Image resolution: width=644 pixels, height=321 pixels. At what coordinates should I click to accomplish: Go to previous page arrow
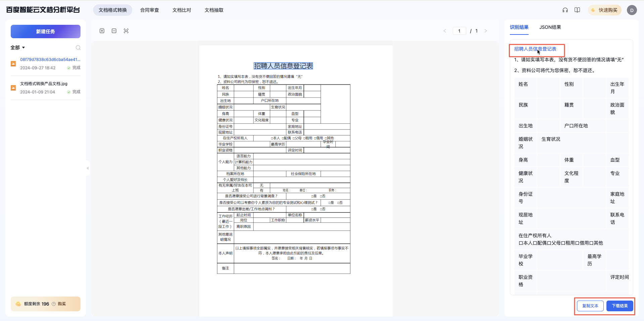[x=445, y=31]
